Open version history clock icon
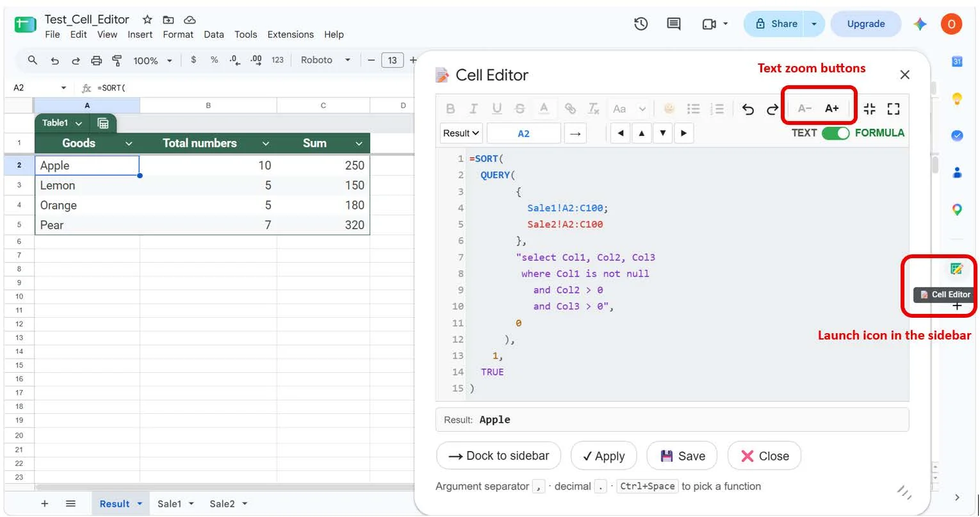980x517 pixels. [x=641, y=24]
